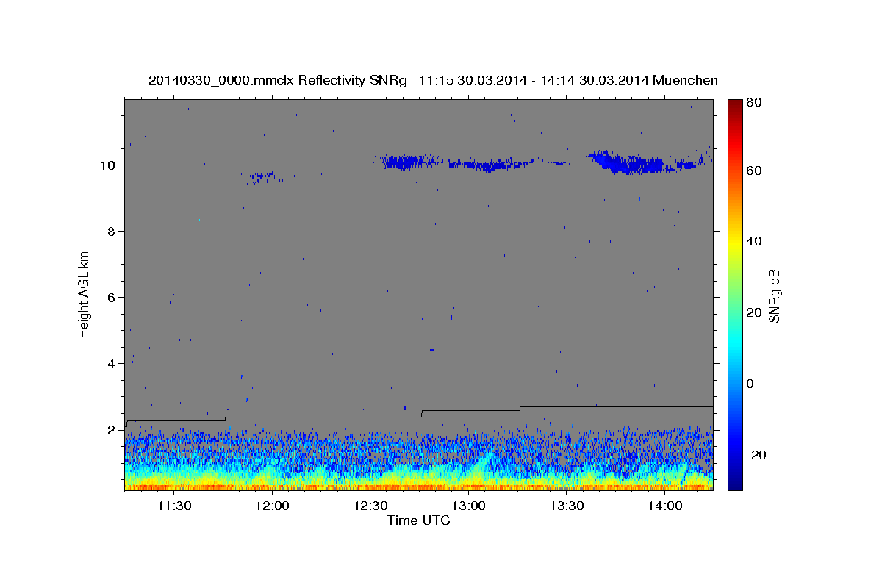This screenshot has height=588, width=882.
Task: Click the colorbar value 40
Action: 754,241
